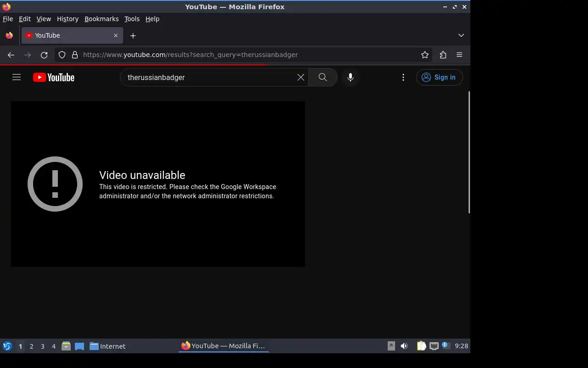Open the Bookmarks menu

102,19
